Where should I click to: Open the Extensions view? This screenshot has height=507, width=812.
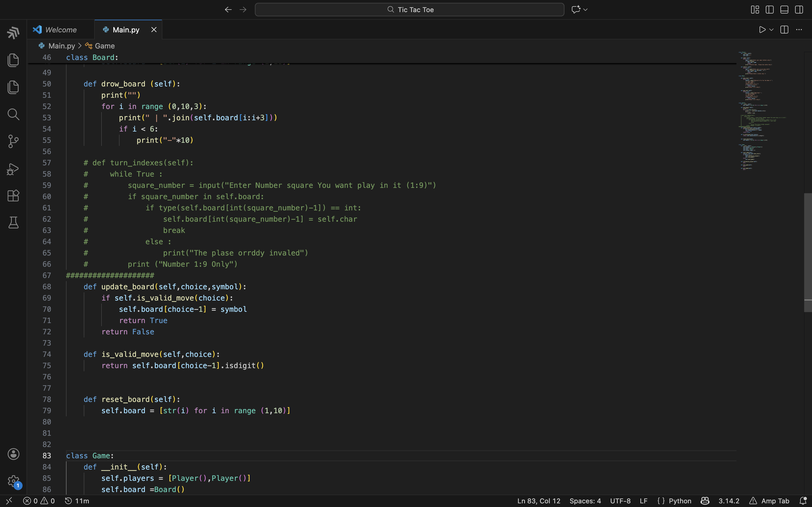pyautogui.click(x=14, y=196)
